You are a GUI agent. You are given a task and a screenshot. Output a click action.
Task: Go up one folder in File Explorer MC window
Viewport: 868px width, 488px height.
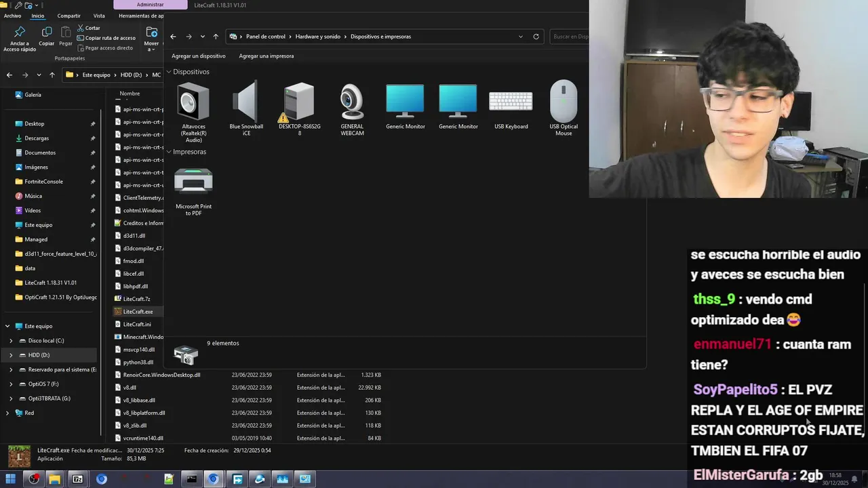click(x=52, y=75)
